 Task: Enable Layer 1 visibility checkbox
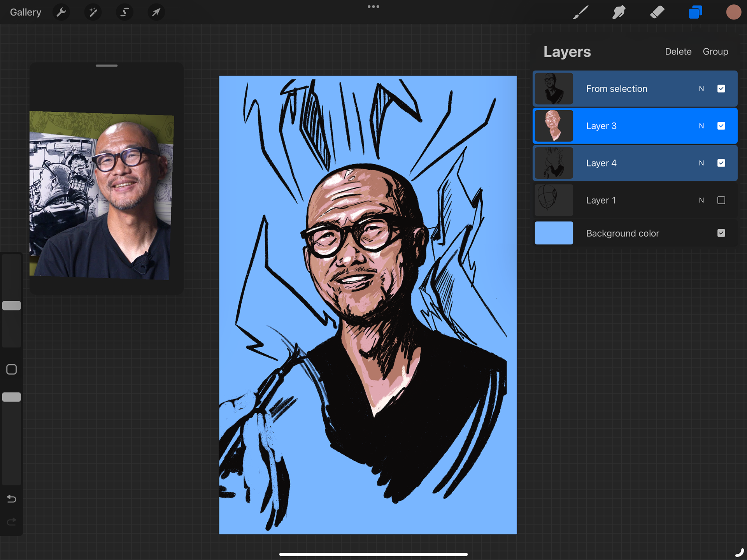721,200
